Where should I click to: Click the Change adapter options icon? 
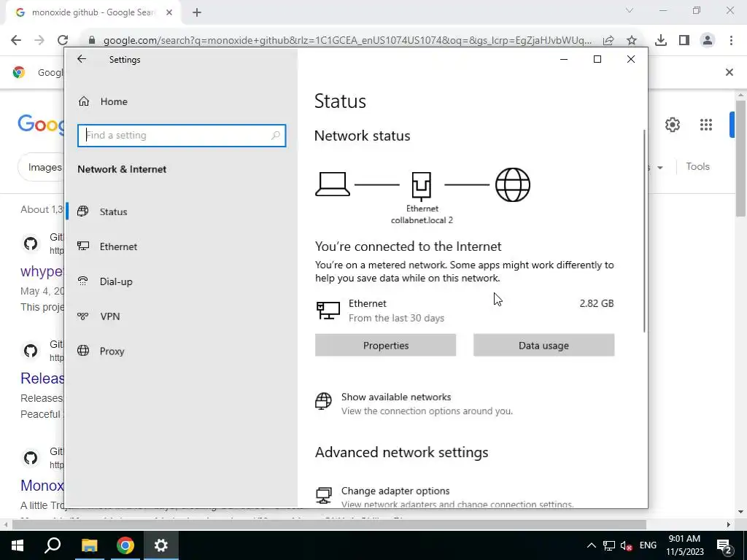[323, 495]
